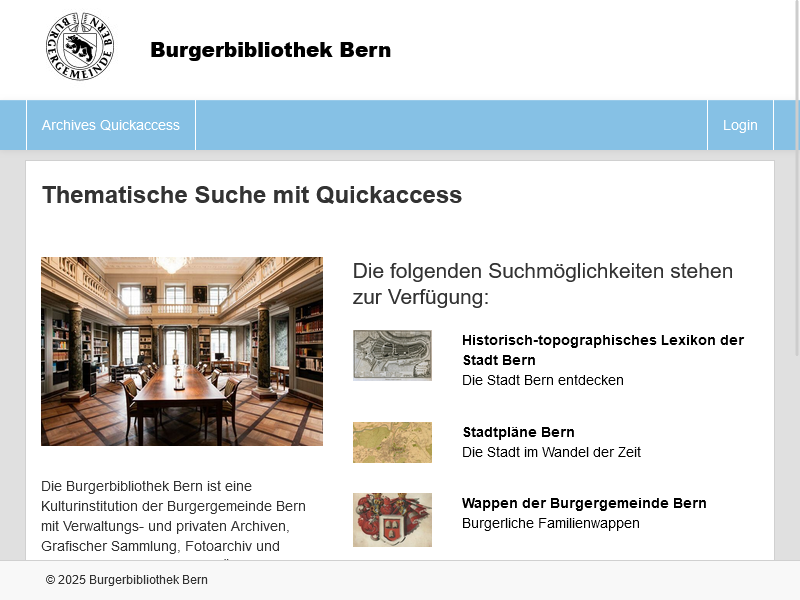Click the Burgerbibliothek Bern bear logo
This screenshot has width=800, height=600.
80,46
